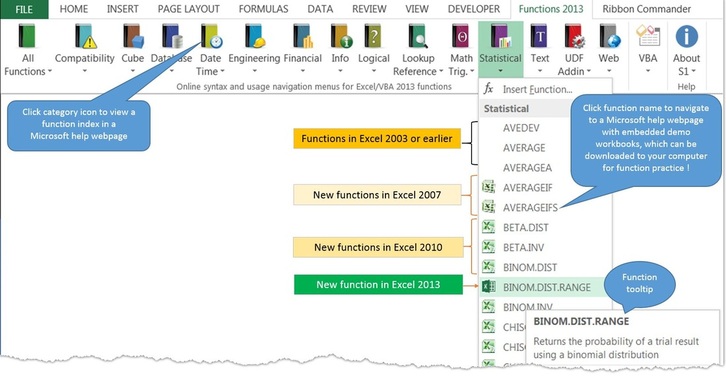This screenshot has width=726, height=376.
Task: Expand the Date Time dropdown arrow
Action: point(222,72)
